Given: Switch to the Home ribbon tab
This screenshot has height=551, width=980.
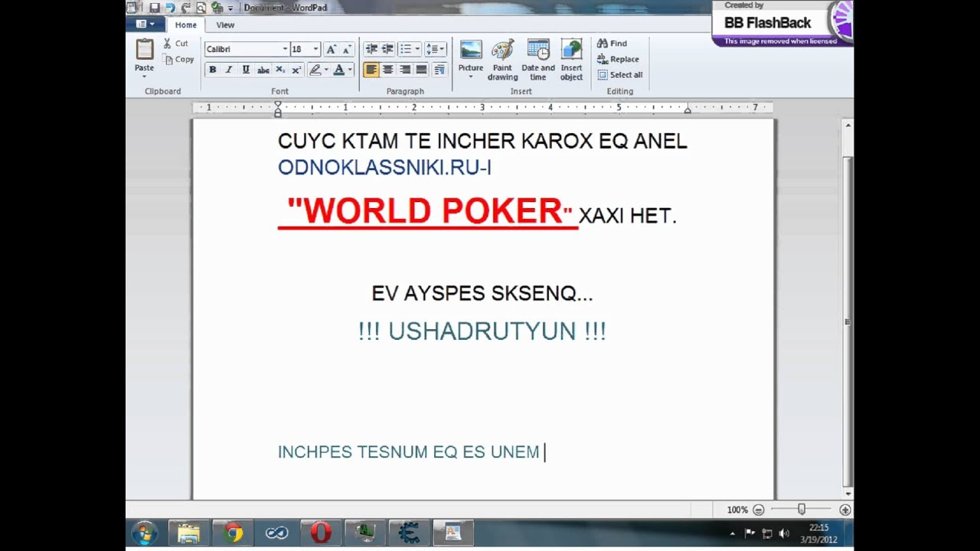Looking at the screenshot, I should [185, 24].
